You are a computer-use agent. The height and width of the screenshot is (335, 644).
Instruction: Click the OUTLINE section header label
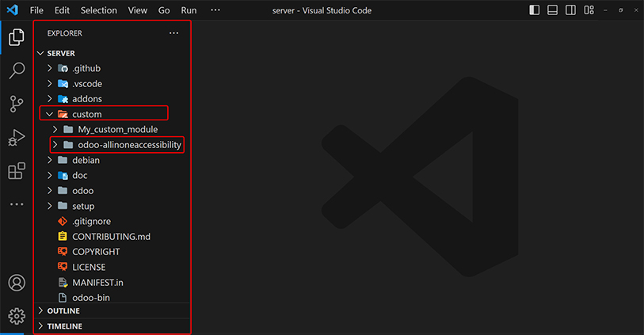(63, 311)
